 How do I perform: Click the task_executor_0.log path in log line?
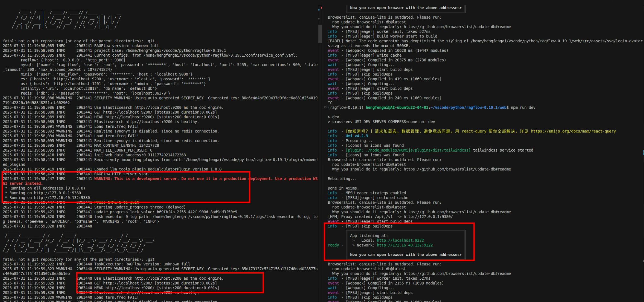(231, 217)
